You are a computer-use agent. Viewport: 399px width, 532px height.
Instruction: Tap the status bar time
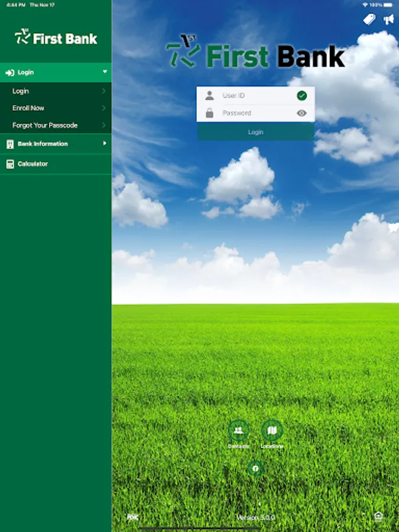[x=16, y=5]
